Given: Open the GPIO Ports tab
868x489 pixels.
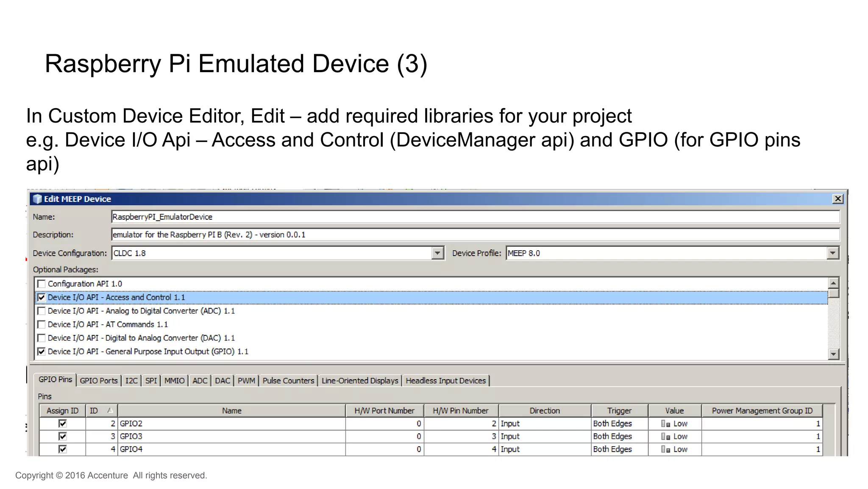Looking at the screenshot, I should point(99,381).
